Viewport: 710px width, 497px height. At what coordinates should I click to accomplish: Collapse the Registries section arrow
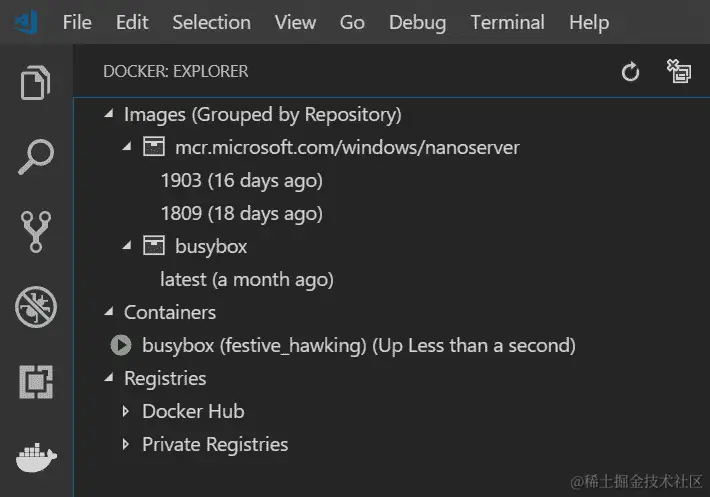pos(109,378)
